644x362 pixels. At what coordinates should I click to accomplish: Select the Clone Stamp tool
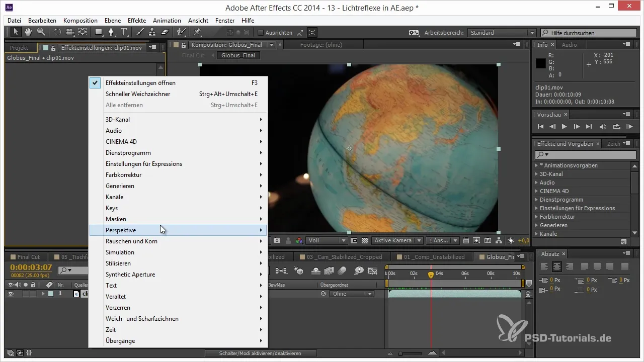(x=152, y=32)
